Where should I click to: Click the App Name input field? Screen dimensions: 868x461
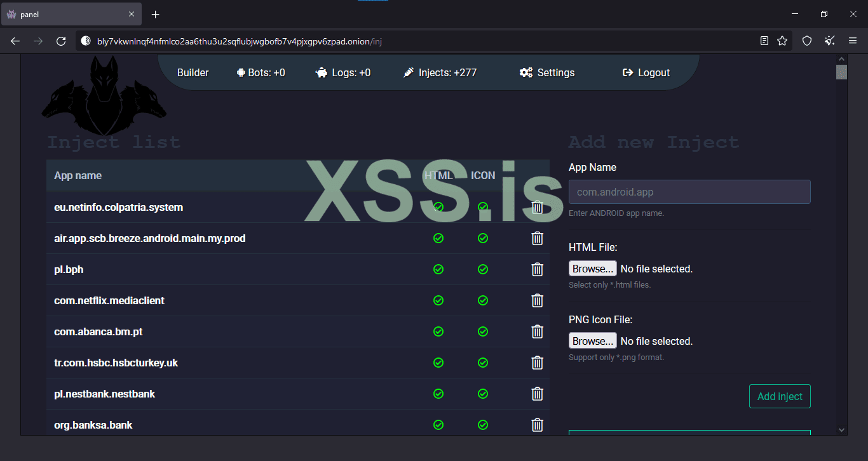click(689, 192)
